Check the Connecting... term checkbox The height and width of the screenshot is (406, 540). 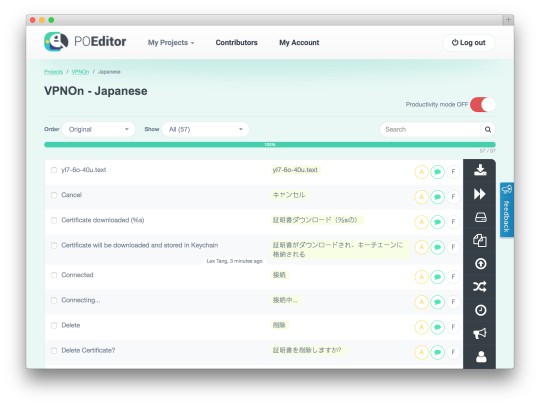(x=54, y=300)
